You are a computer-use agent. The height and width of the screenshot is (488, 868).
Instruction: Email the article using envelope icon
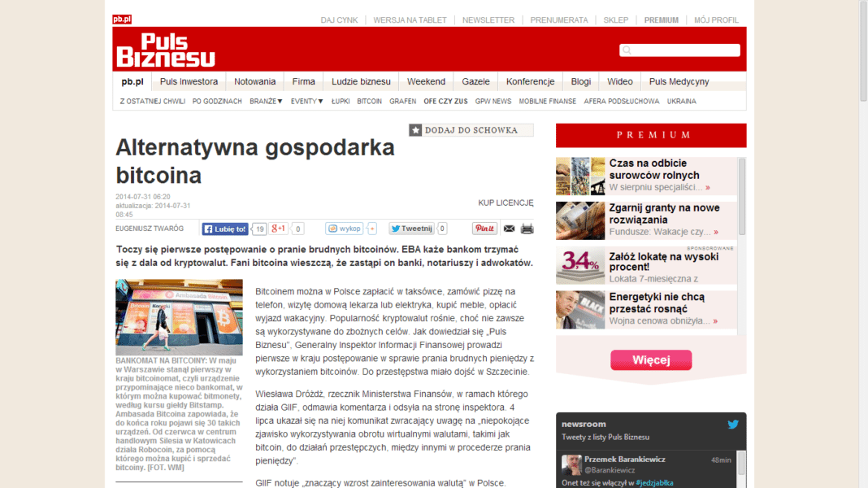(510, 229)
